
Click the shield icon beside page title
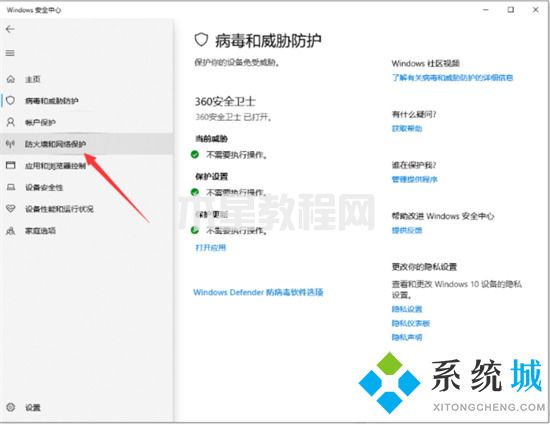tap(201, 40)
